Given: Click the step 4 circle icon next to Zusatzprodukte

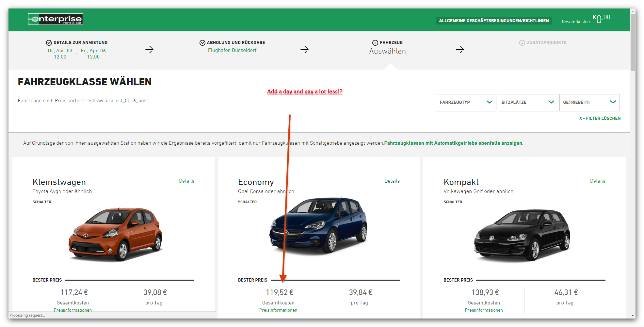Looking at the screenshot, I should tap(522, 43).
